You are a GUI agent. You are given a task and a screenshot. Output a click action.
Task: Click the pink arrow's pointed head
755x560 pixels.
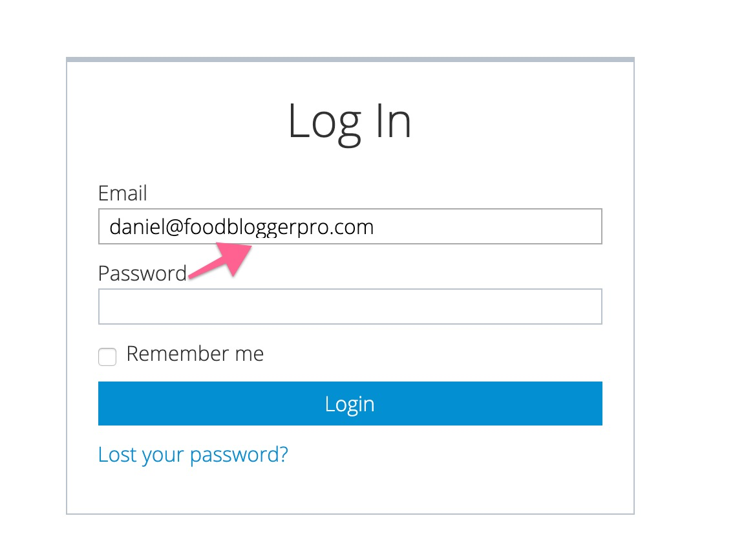click(236, 255)
